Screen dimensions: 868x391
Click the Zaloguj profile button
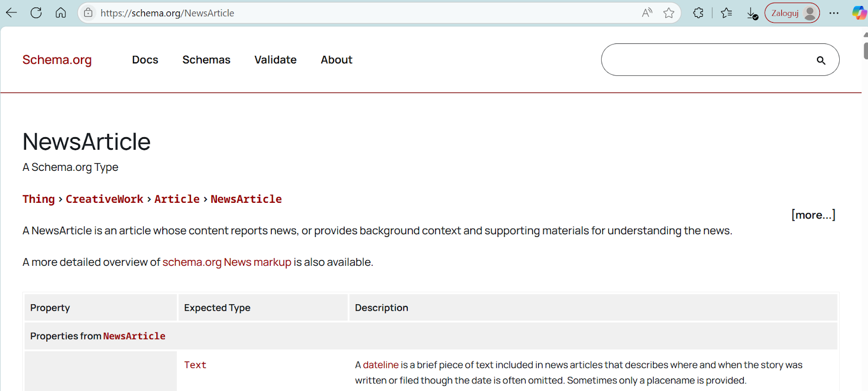click(x=792, y=13)
